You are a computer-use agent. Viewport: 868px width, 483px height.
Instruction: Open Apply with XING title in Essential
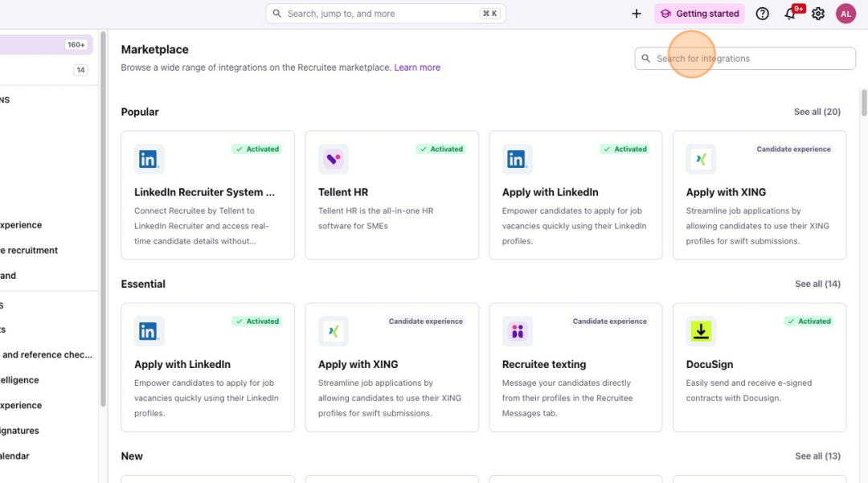click(358, 364)
